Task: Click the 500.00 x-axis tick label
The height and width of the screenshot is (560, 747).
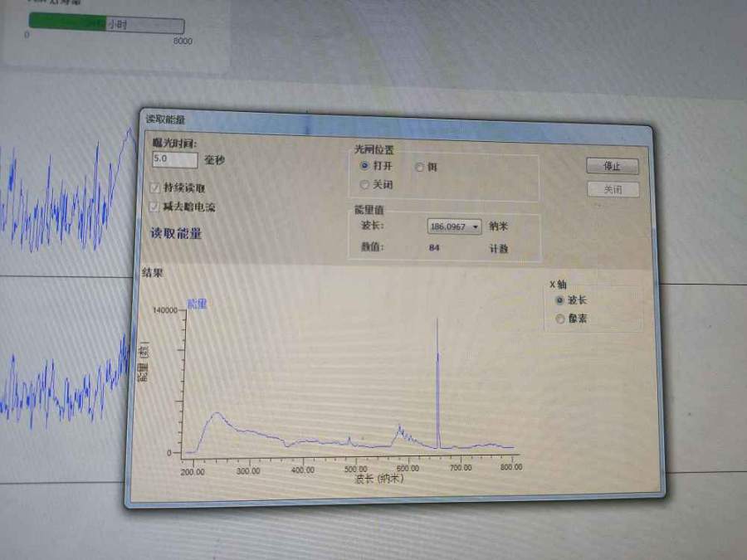Action: coord(355,470)
